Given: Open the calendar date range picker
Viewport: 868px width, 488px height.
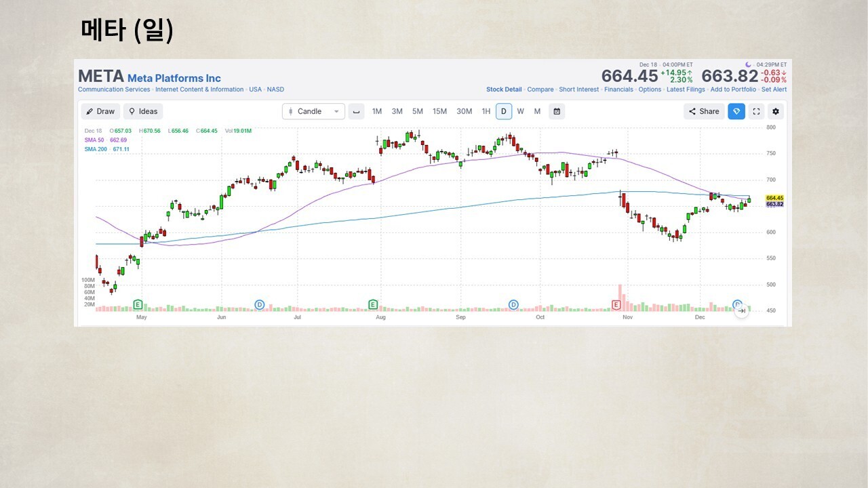Looking at the screenshot, I should tap(557, 112).
